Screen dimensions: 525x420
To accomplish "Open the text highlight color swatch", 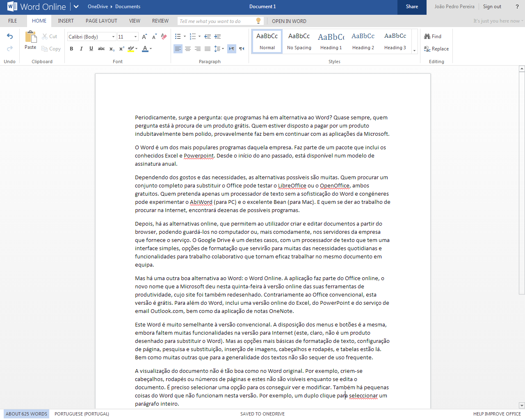I will 130,49.
